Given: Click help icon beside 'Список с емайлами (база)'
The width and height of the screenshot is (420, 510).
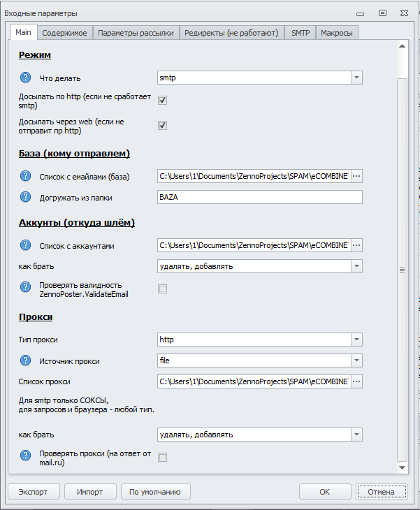Looking at the screenshot, I should (x=26, y=176).
